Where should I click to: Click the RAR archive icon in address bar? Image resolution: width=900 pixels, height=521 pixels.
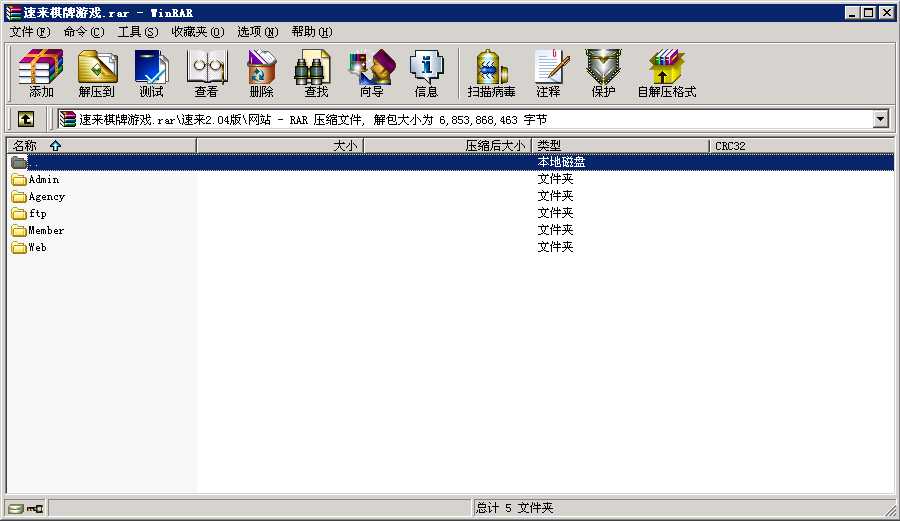click(68, 119)
